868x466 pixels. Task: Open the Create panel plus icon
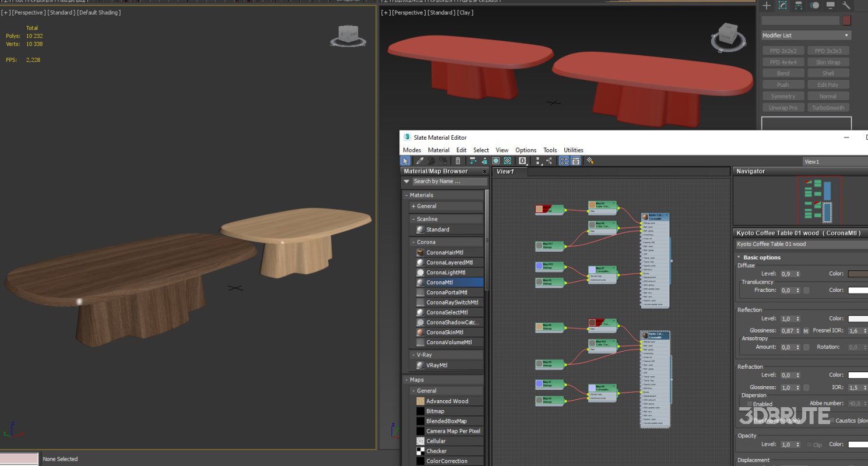tap(767, 5)
